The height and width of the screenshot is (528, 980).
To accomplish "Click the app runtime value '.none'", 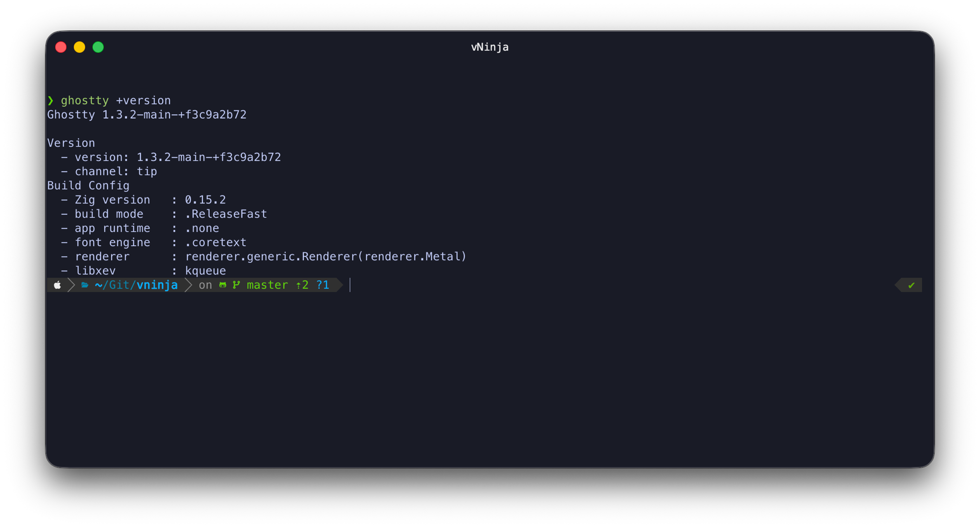I will [x=202, y=228].
